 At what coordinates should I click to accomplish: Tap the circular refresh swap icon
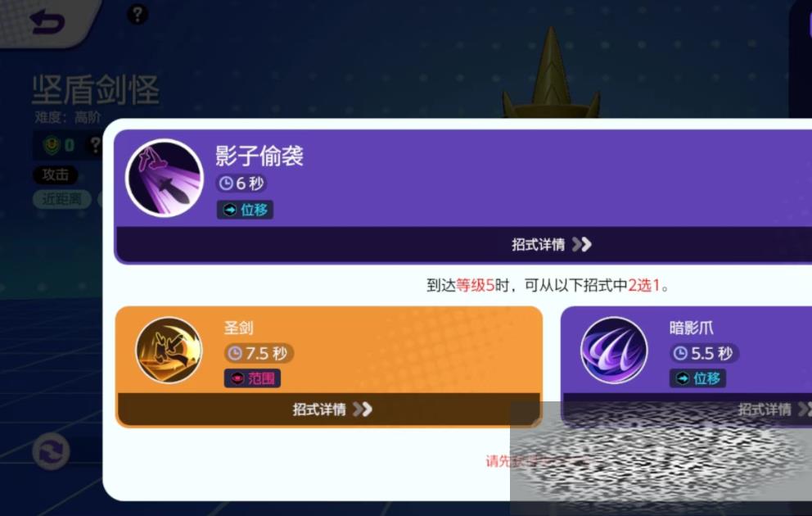(51, 452)
